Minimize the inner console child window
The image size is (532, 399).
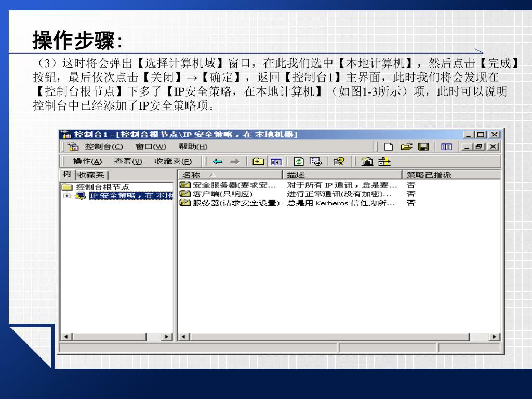point(467,147)
